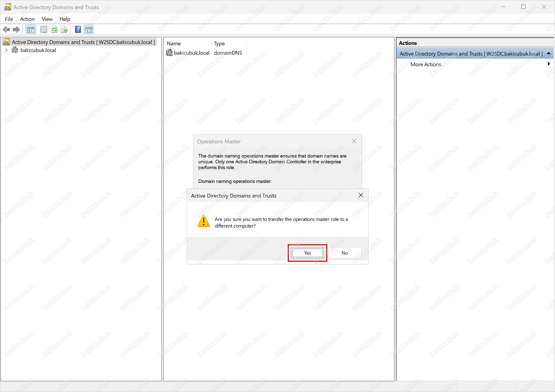Open the View menu
This screenshot has width=555, height=392.
tap(47, 19)
